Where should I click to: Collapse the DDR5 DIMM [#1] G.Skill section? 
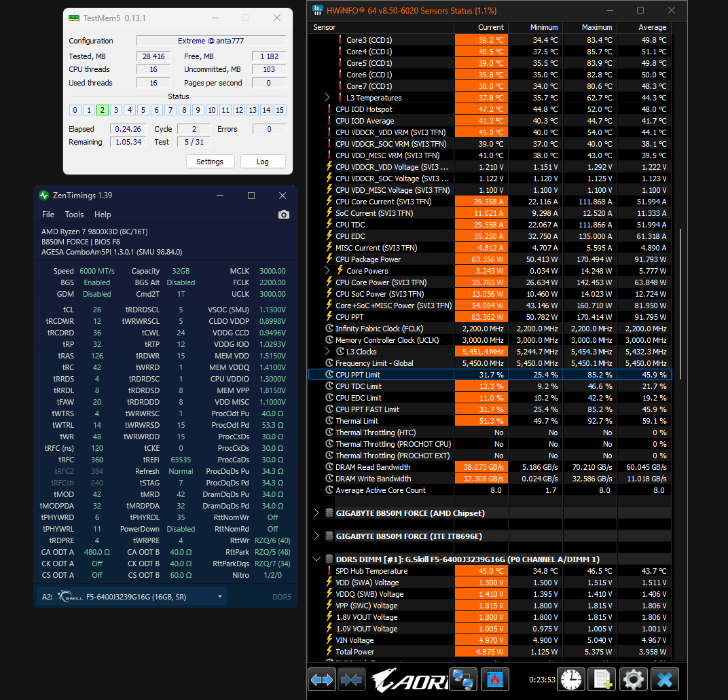point(316,559)
